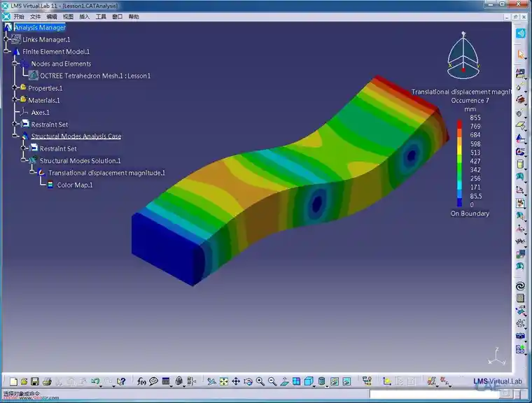Select the Pan arrows tool
The width and height of the screenshot is (532, 403).
(x=236, y=381)
